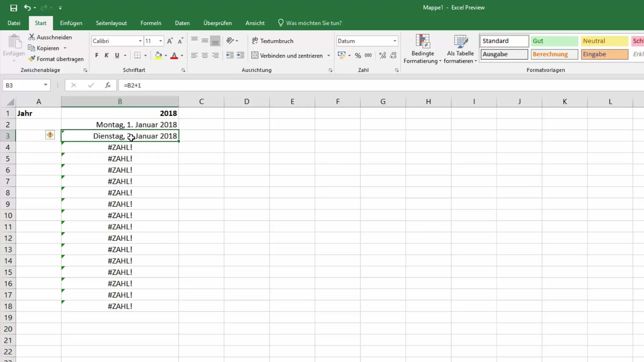Apply the Neutral cell style

pos(604,41)
